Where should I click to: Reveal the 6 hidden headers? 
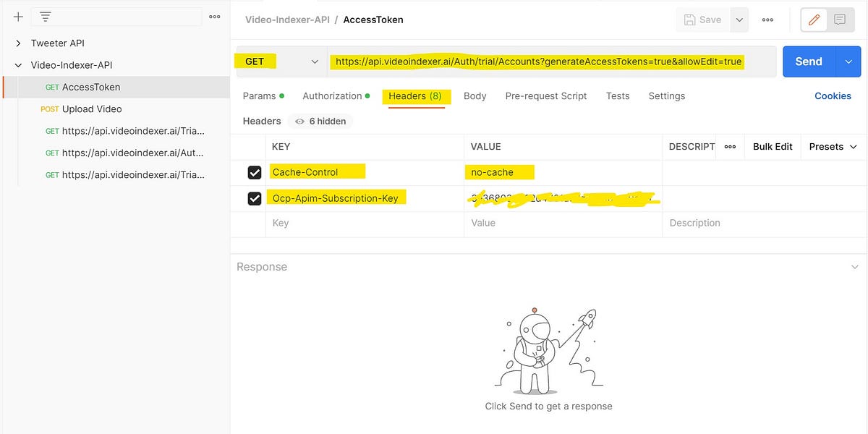coord(319,121)
